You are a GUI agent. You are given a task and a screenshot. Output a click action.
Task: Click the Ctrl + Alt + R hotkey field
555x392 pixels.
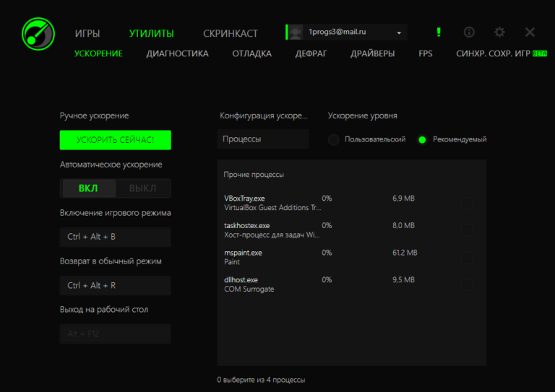point(116,285)
